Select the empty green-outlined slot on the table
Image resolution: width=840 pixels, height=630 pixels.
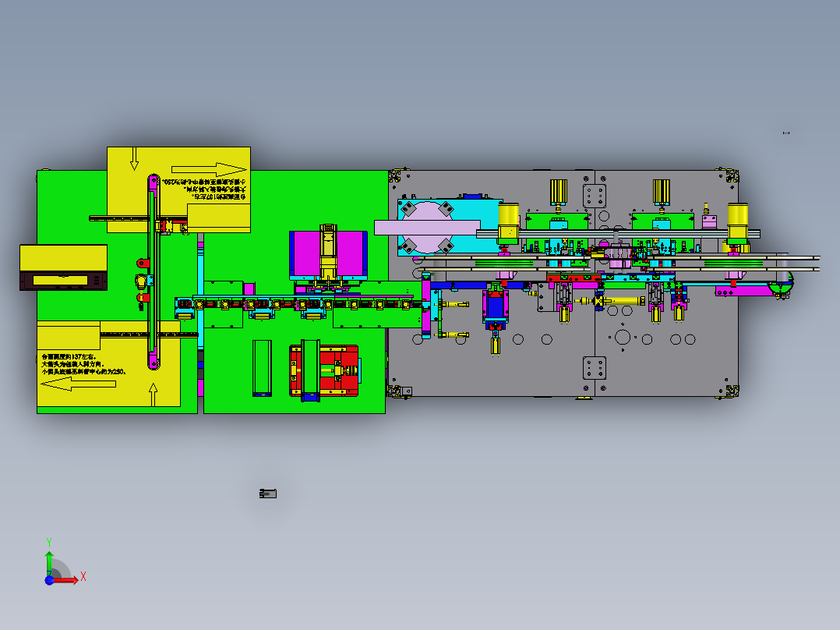click(262, 368)
